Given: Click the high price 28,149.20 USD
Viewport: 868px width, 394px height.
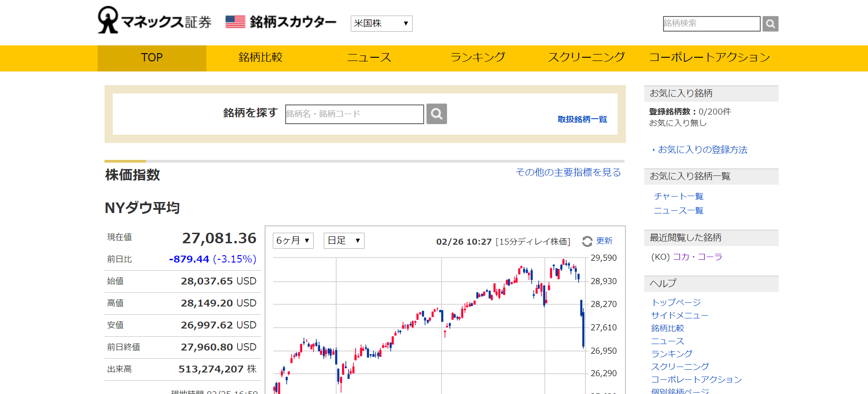Looking at the screenshot, I should 219,303.
